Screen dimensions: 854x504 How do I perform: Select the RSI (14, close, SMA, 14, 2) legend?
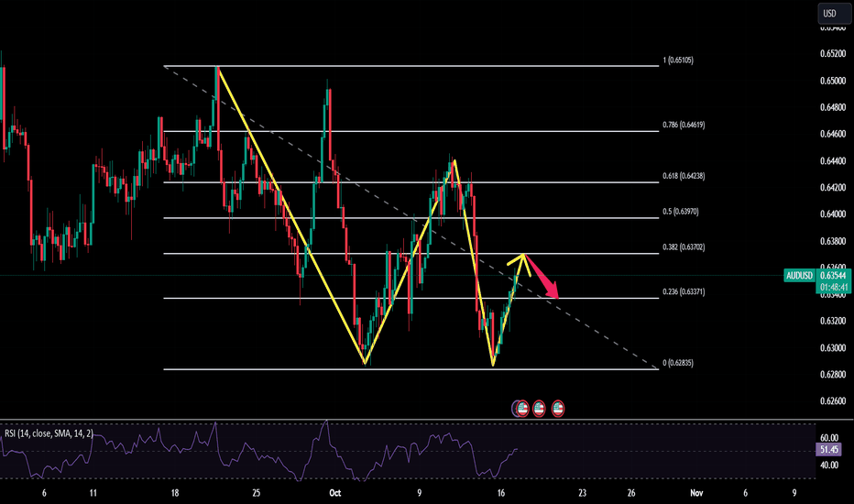point(49,433)
